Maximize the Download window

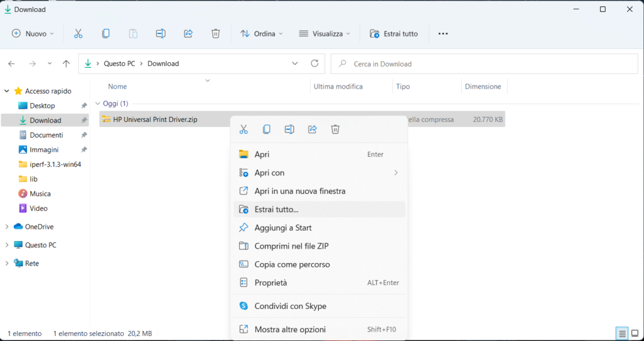[x=603, y=9]
